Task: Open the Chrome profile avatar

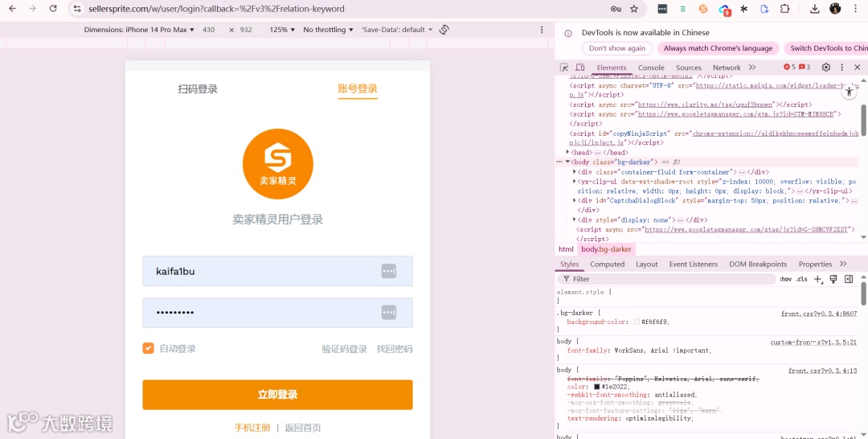Action: pyautogui.click(x=835, y=9)
